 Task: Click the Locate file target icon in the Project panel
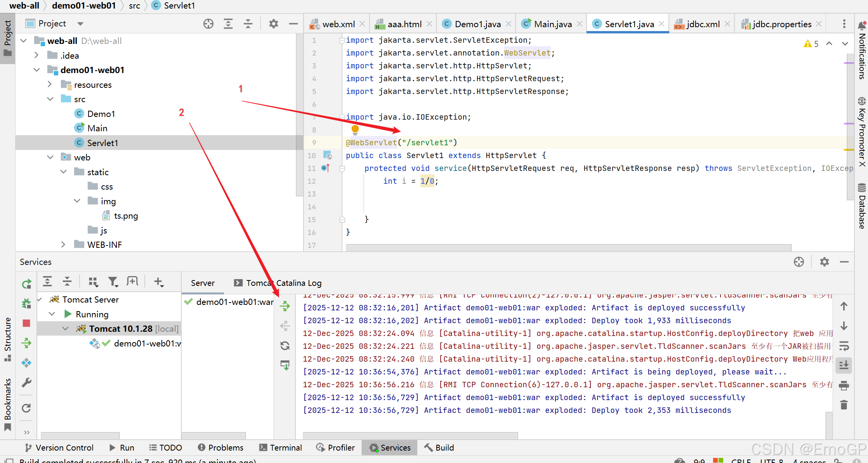coord(208,24)
